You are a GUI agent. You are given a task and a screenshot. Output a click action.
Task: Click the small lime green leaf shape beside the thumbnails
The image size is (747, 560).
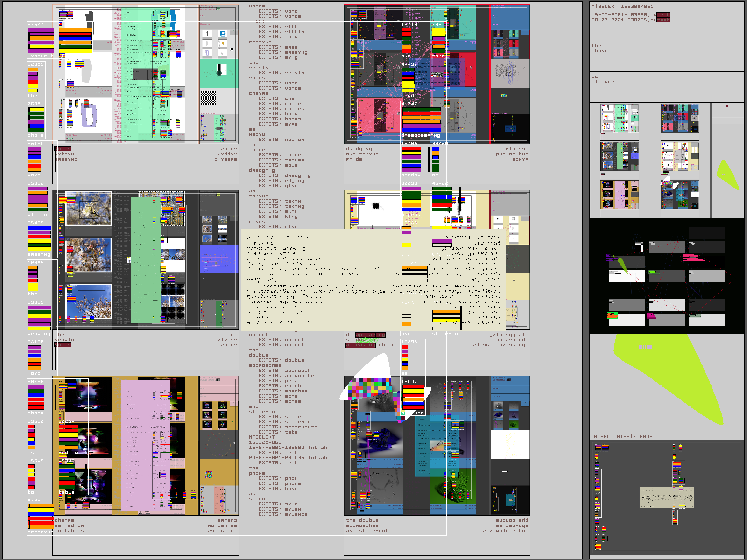click(727, 174)
